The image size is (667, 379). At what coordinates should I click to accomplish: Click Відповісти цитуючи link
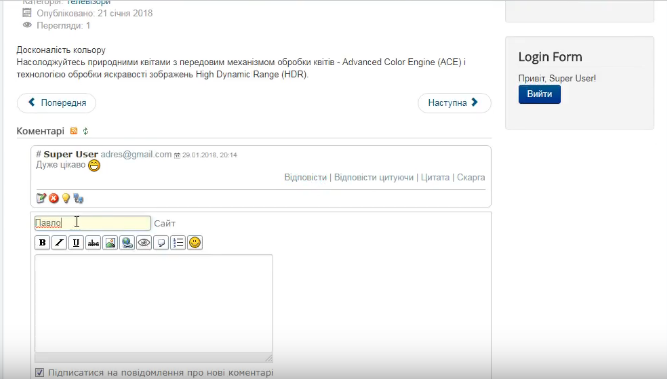point(374,177)
